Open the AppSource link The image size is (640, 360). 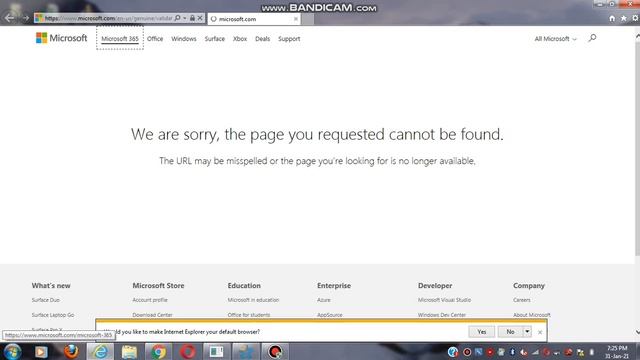[330, 315]
